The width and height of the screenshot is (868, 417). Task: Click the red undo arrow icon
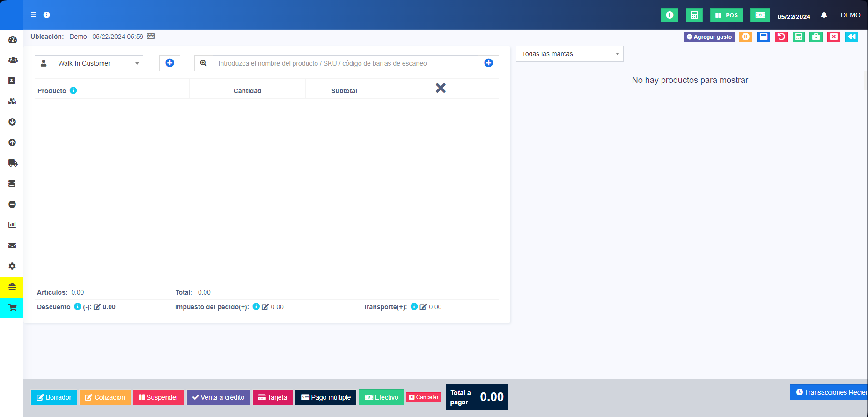[781, 37]
